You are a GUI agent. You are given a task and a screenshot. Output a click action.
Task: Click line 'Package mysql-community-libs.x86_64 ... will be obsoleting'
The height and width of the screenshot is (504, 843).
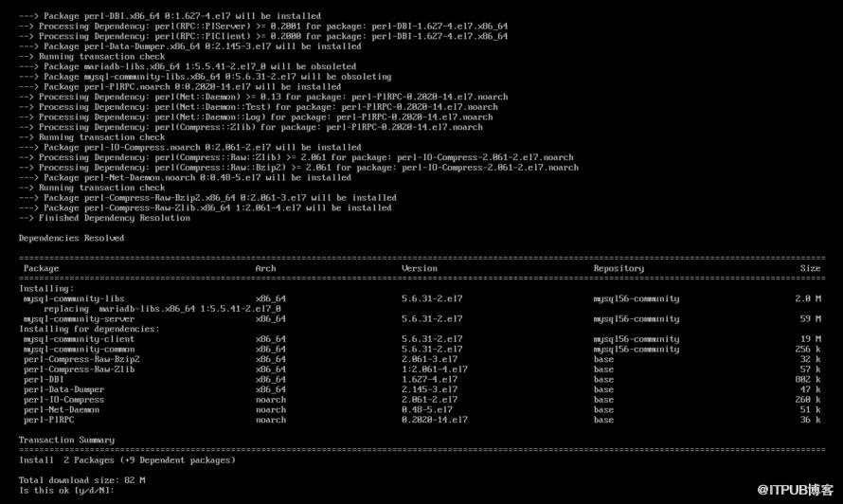tap(206, 77)
